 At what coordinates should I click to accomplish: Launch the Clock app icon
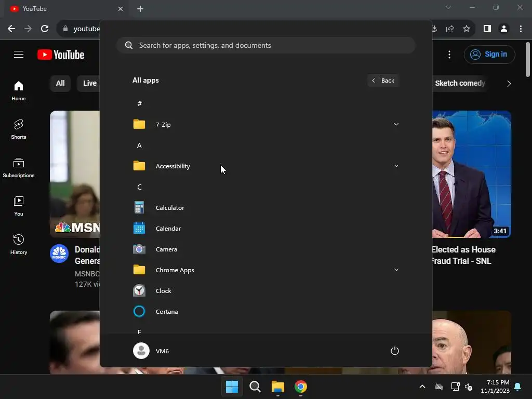click(x=139, y=291)
